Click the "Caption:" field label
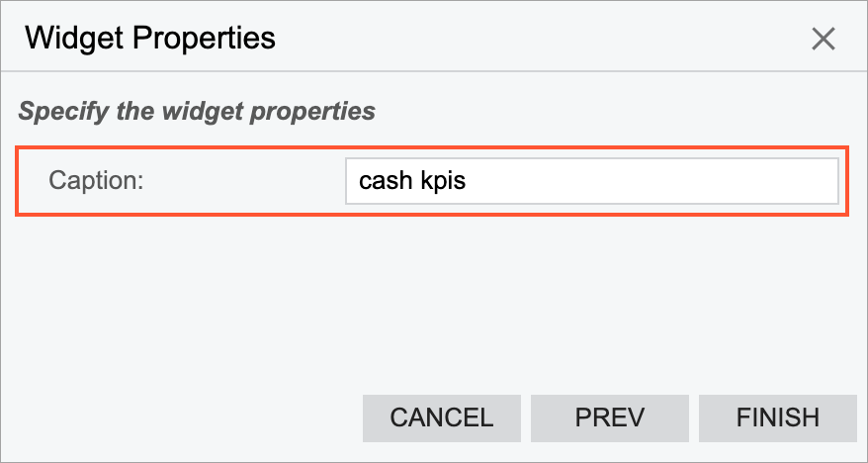The height and width of the screenshot is (463, 868). click(x=97, y=182)
